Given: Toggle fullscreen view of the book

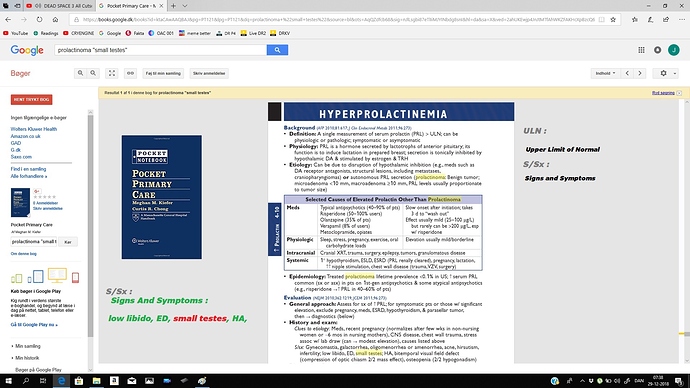Looking at the screenshot, I should 112,73.
